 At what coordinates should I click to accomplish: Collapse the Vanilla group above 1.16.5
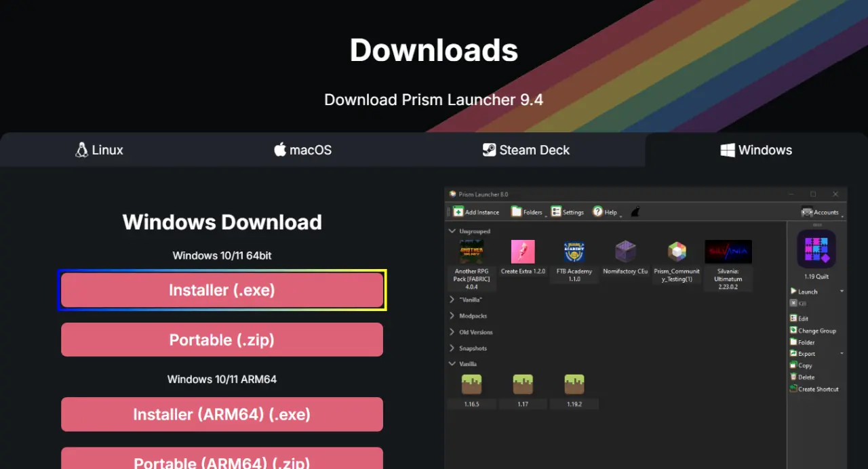452,364
